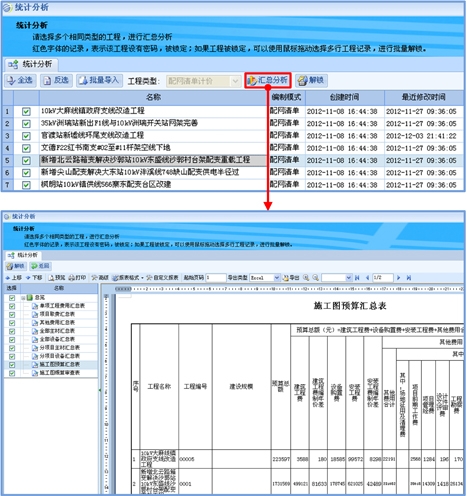Click the 高级 advanced toolbar item
Image resolution: width=467 pixels, height=496 pixels.
[x=100, y=278]
